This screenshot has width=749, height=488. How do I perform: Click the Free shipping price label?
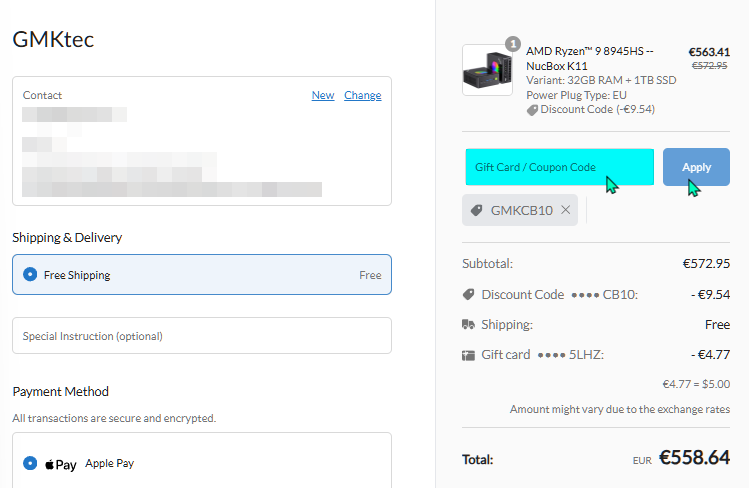click(370, 275)
